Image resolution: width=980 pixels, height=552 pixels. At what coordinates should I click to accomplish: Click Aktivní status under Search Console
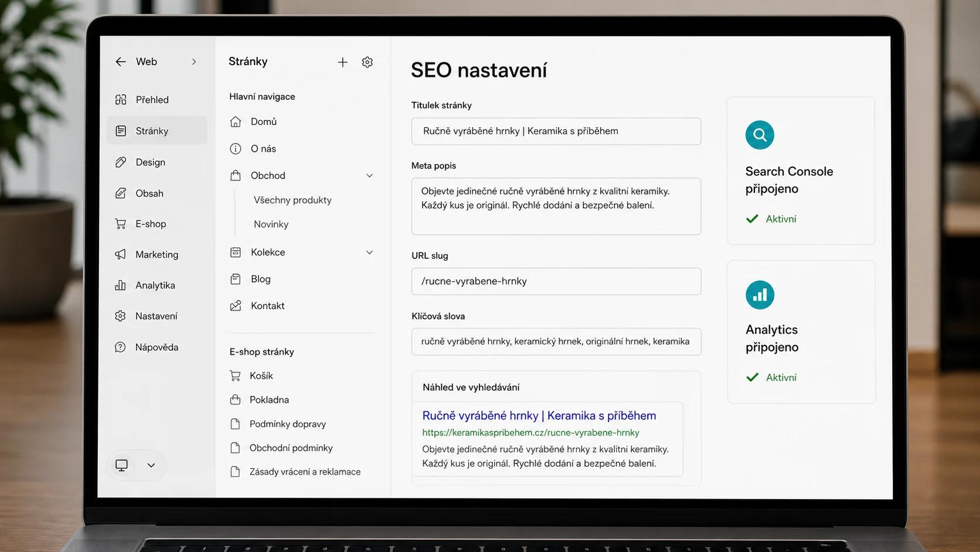(x=771, y=219)
